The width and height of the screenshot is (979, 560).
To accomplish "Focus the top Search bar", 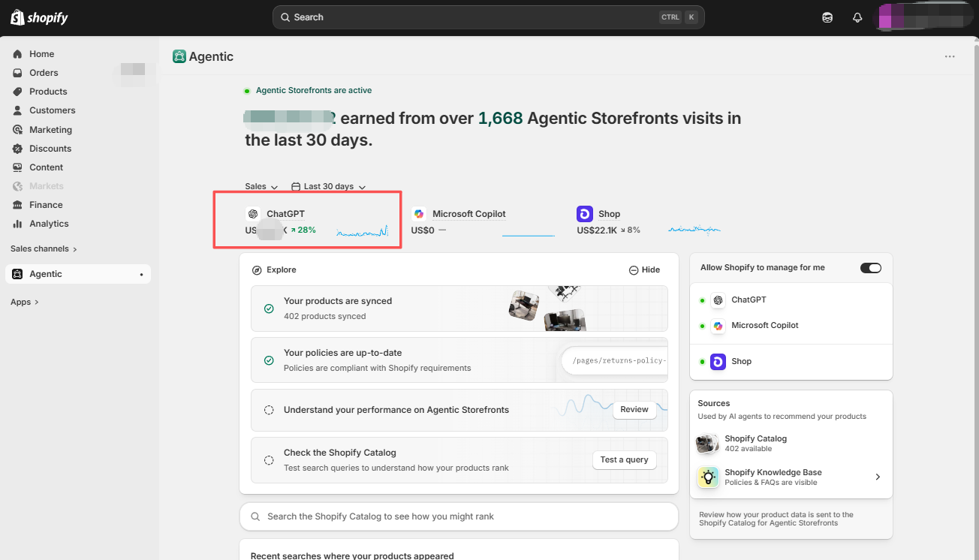I will click(489, 17).
